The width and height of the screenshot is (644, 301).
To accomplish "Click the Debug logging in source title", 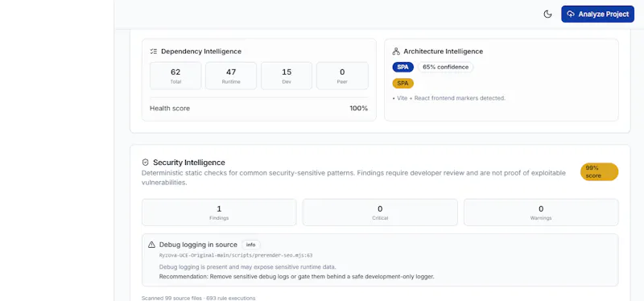I will (x=198, y=245).
